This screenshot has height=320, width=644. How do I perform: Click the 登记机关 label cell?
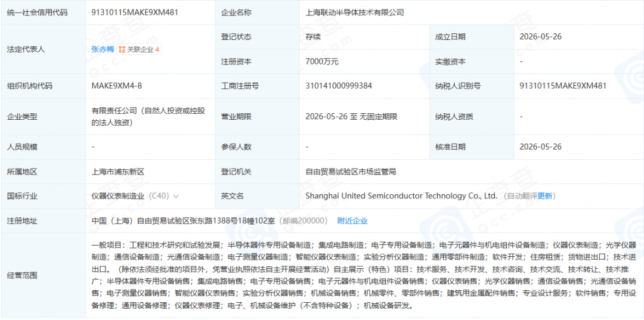[258, 172]
